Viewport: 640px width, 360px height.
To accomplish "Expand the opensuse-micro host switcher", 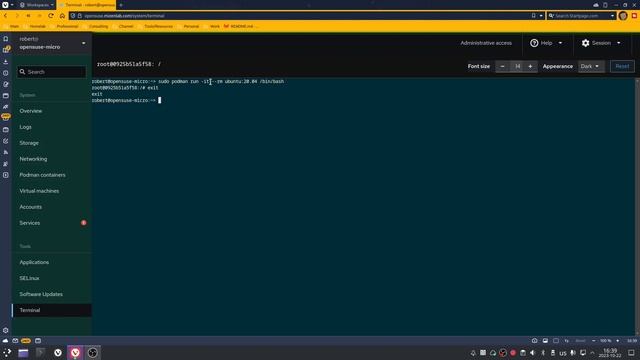I will click(52, 43).
